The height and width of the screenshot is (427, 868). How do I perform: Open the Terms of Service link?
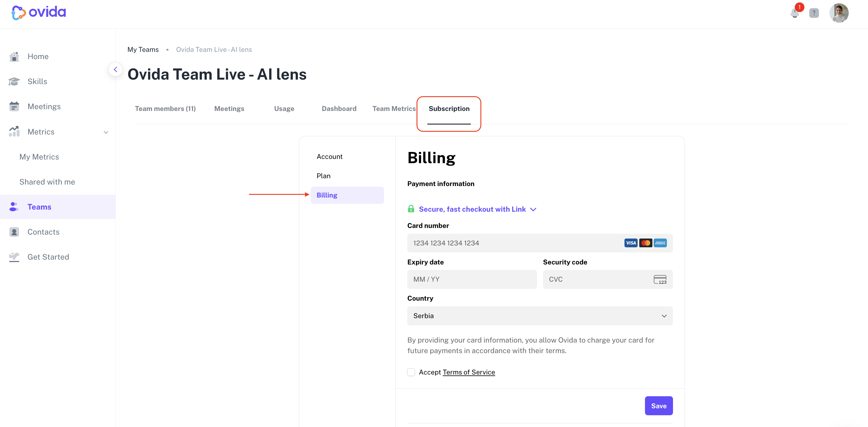click(x=469, y=372)
